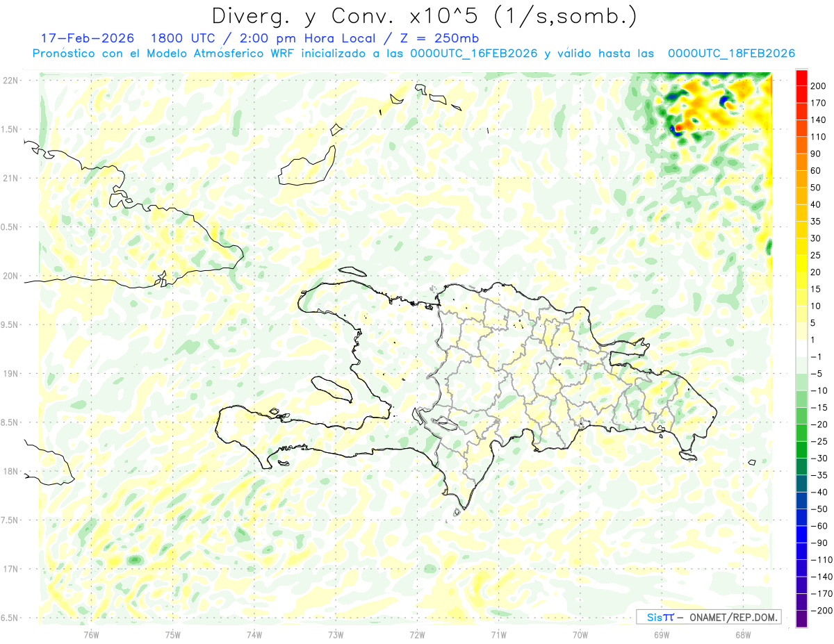Click the "21N" latitude label
The width and height of the screenshot is (834, 644).
pyautogui.click(x=11, y=179)
